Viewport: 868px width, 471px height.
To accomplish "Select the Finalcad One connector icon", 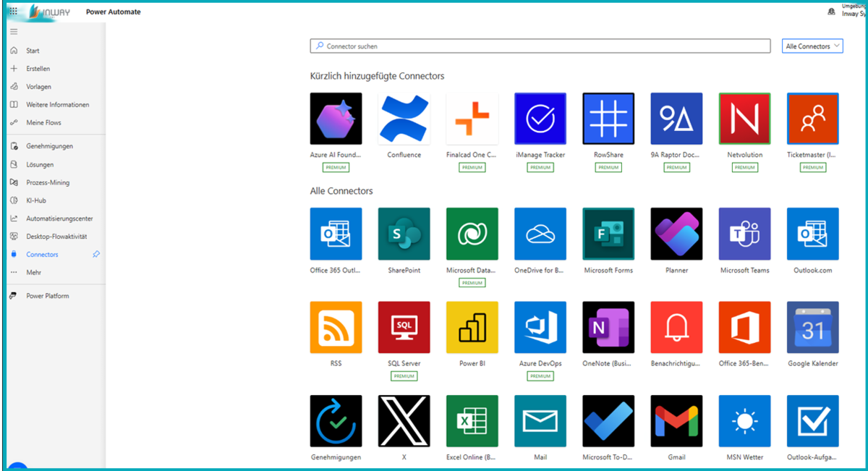I will [472, 119].
